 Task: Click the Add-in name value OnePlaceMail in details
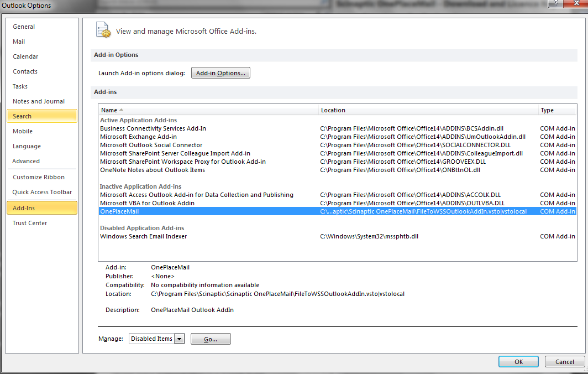170,267
